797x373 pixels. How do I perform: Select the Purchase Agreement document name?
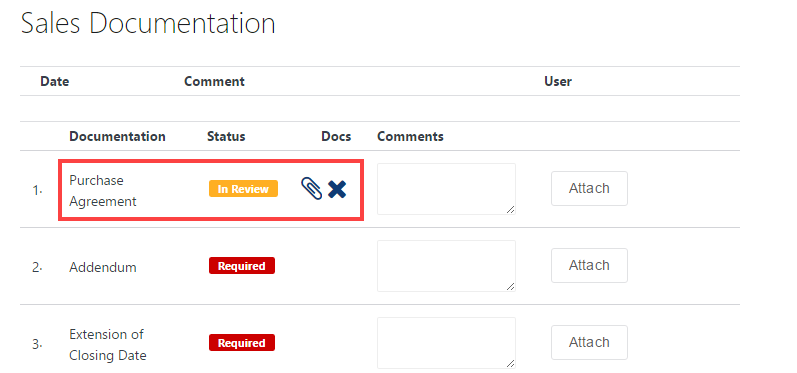pos(103,191)
